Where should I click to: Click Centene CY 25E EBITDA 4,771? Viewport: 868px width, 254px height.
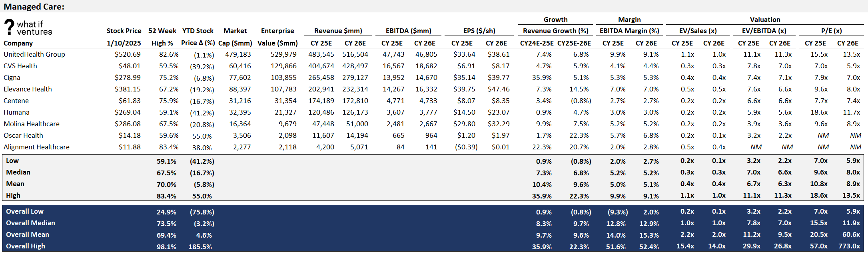395,101
